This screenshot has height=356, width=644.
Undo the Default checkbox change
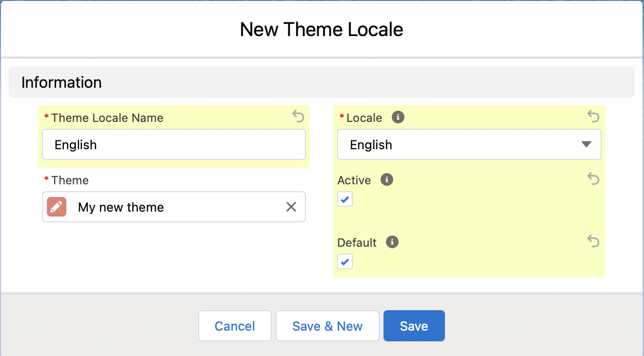point(593,241)
